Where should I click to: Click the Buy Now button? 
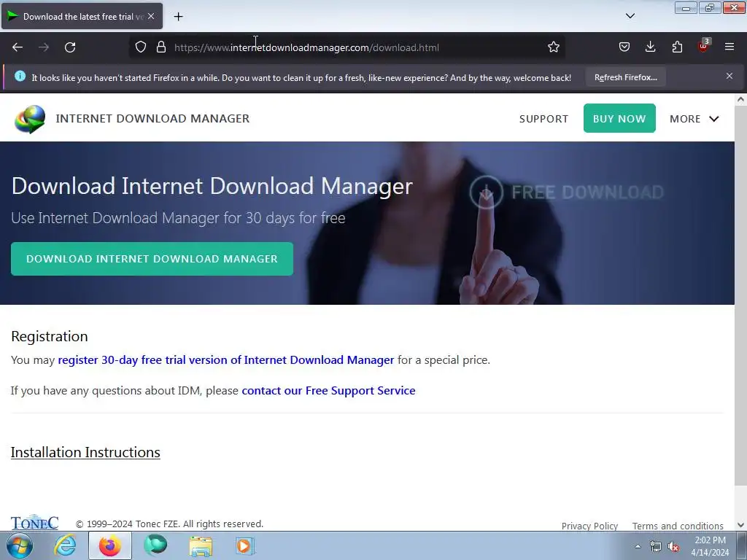[619, 119]
